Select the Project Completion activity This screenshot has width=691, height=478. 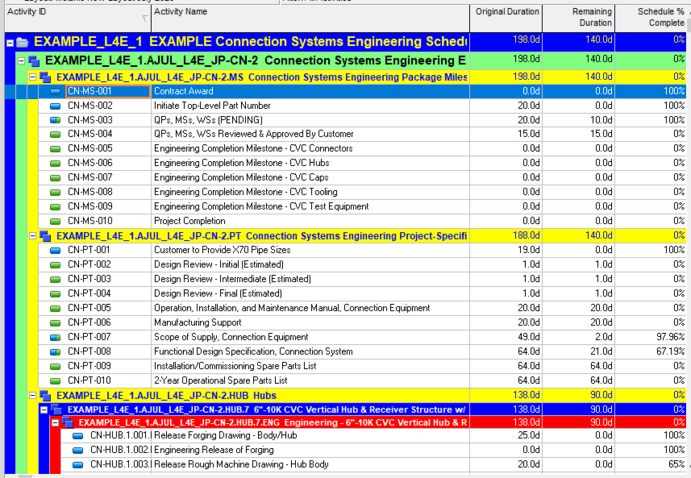point(189,221)
